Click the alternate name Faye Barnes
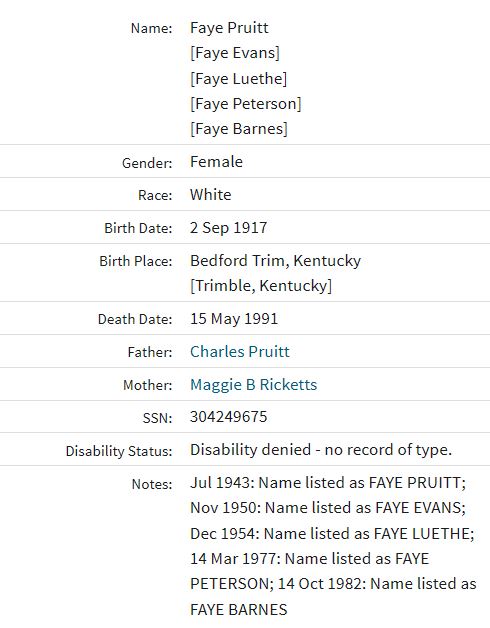This screenshot has height=628, width=490. 239,129
